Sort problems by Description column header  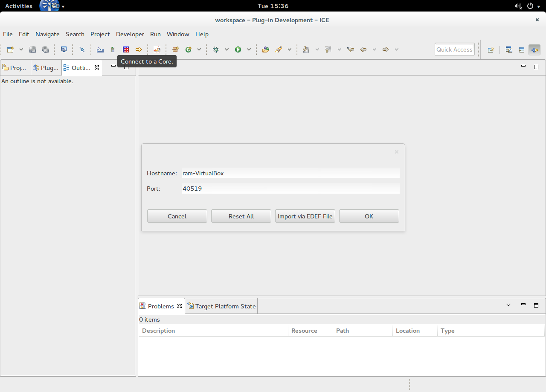coord(213,331)
